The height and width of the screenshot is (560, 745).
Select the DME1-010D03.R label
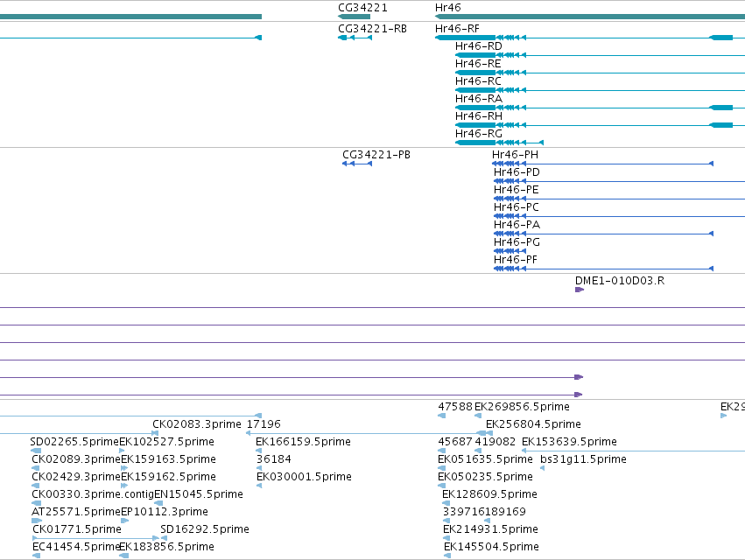click(x=620, y=281)
